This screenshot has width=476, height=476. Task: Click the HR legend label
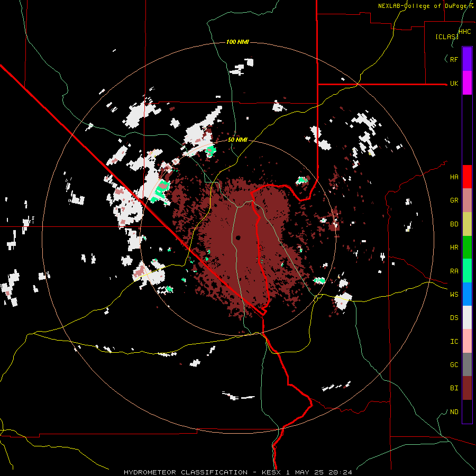pos(454,248)
